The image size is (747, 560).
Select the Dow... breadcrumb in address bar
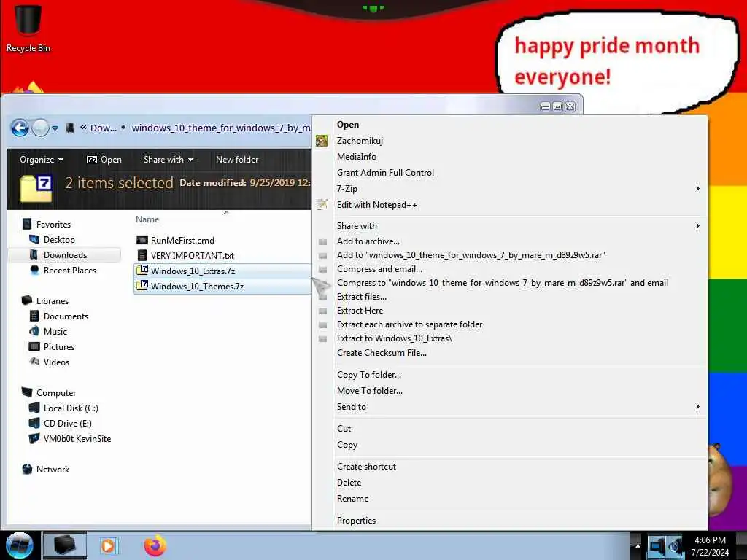pyautogui.click(x=103, y=128)
